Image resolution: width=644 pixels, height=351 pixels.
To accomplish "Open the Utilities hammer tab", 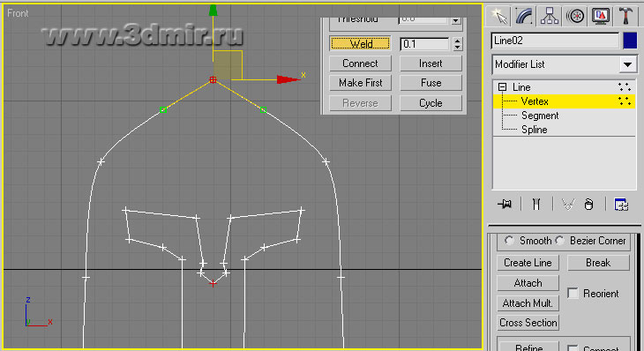I will pyautogui.click(x=625, y=17).
